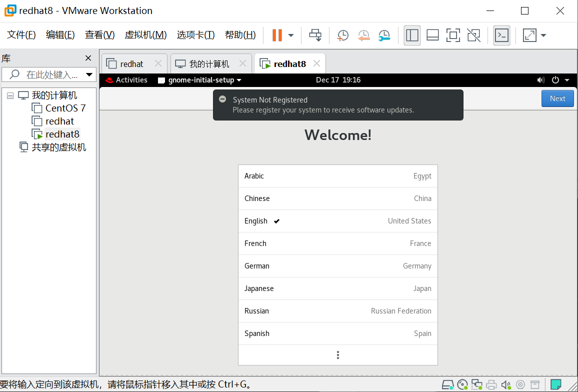Open the 帮助(H) menu

240,35
